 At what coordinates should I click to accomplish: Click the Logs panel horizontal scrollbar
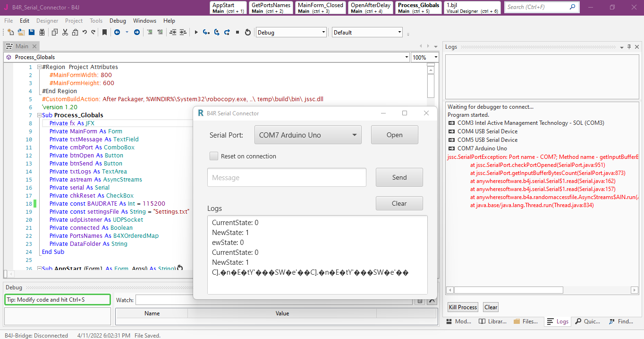(542, 290)
